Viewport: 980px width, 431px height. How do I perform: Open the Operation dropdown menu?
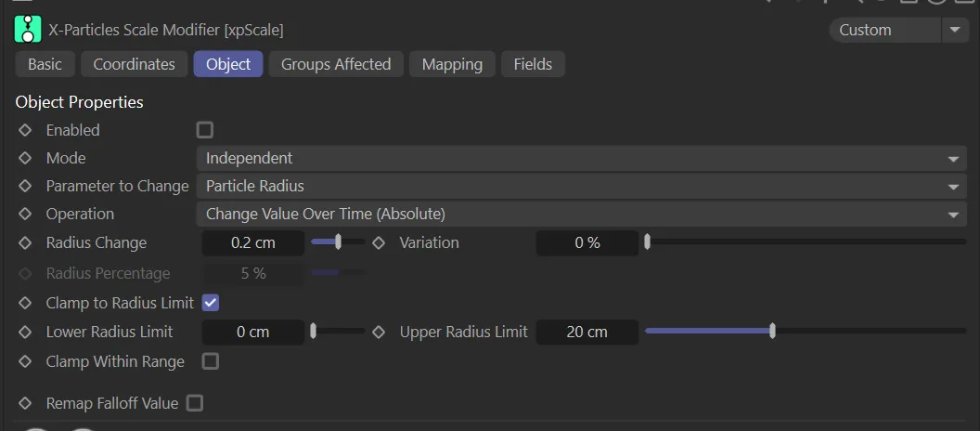581,214
